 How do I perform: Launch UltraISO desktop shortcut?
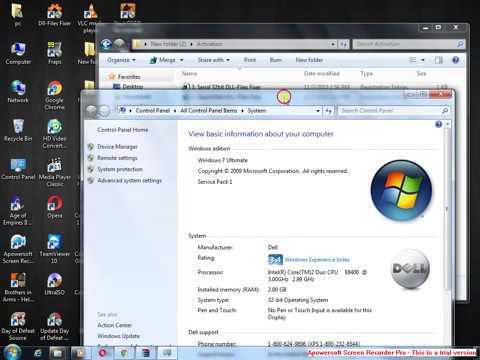(x=55, y=283)
